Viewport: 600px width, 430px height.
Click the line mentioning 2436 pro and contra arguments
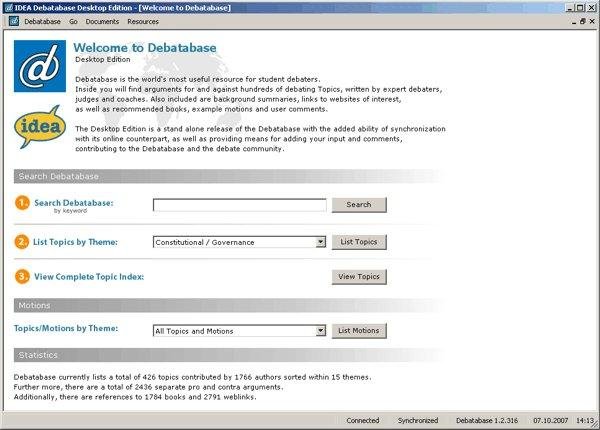coord(148,387)
